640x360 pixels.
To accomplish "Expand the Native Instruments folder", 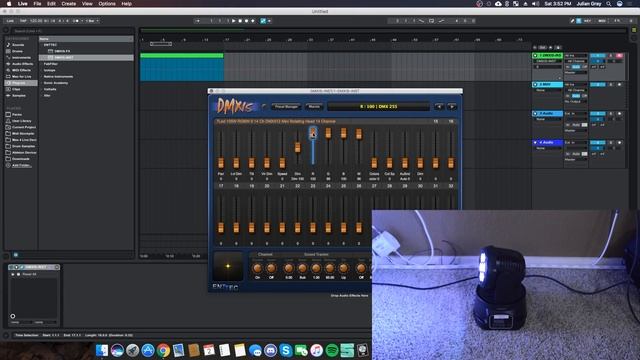I will coord(58,77).
